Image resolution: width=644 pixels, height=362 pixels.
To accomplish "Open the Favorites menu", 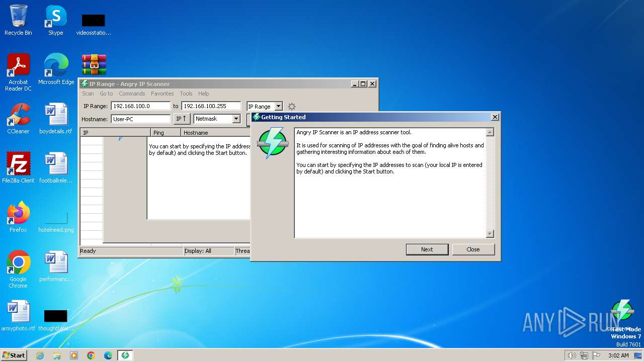I will [163, 94].
